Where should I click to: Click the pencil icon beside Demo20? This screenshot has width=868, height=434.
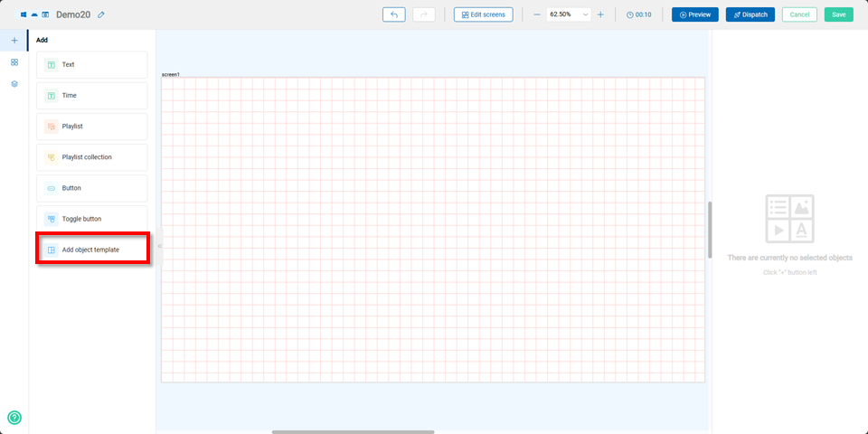101,14
